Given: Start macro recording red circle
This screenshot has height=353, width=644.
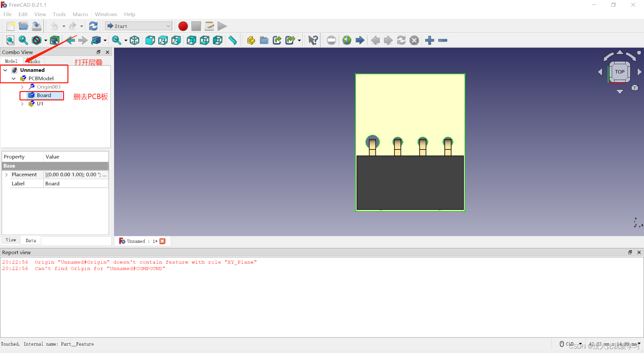Looking at the screenshot, I should (x=183, y=26).
